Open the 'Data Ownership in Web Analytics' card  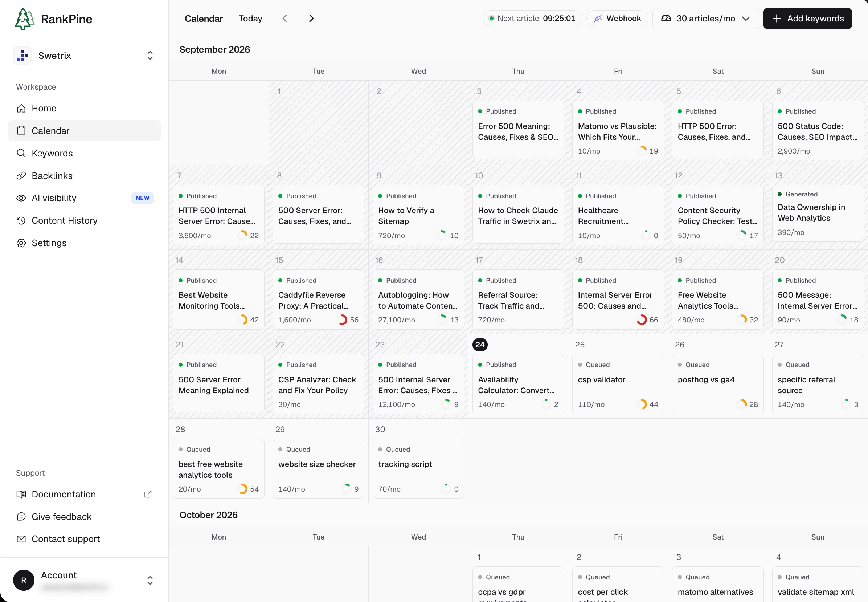818,213
